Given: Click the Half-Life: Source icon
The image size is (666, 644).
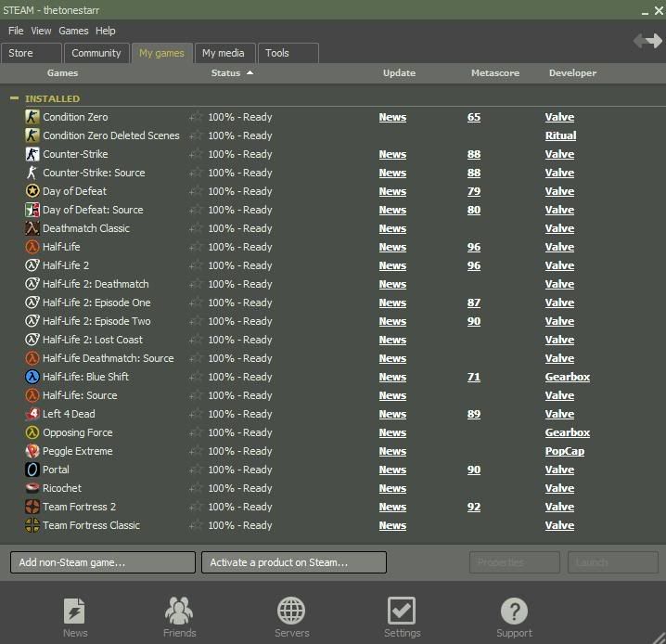Looking at the screenshot, I should point(32,395).
